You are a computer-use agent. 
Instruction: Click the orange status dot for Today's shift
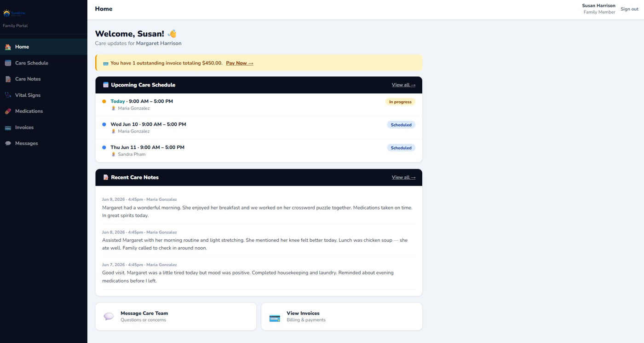point(104,101)
